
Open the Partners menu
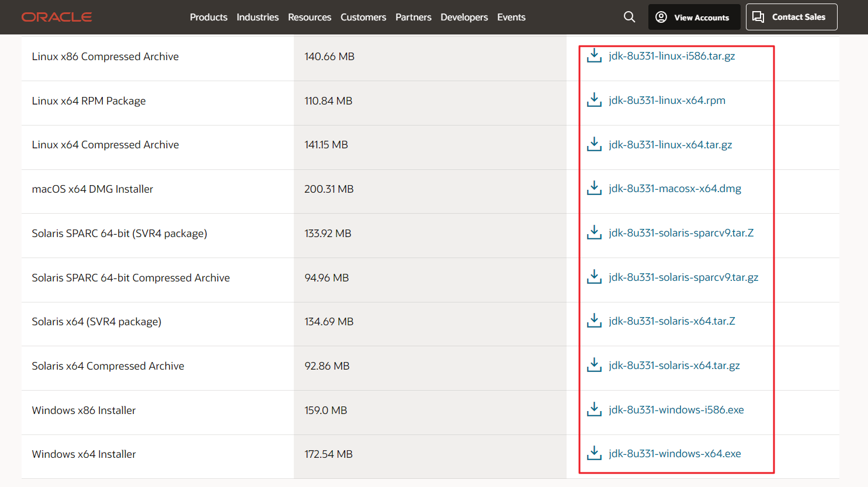click(414, 18)
